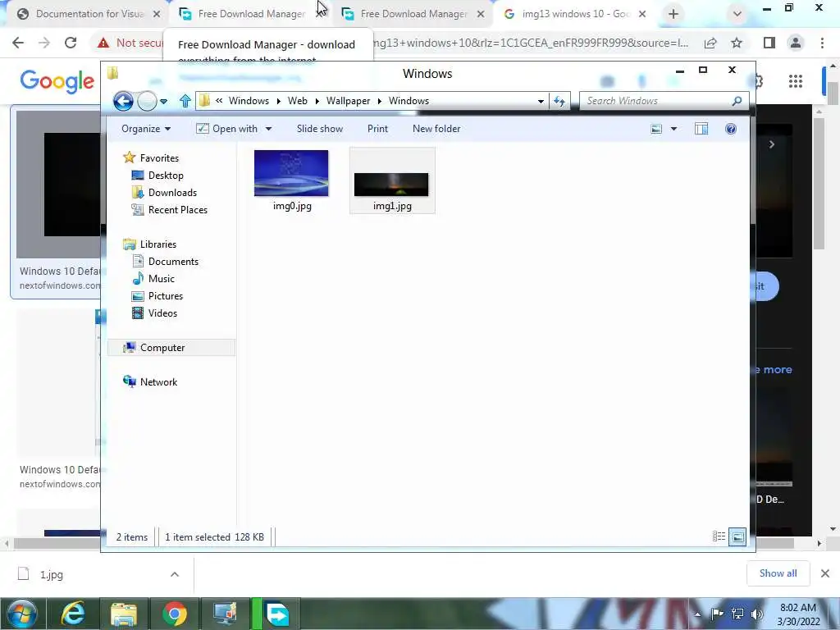
Task: Click Web in address breadcrumb
Action: [x=297, y=101]
